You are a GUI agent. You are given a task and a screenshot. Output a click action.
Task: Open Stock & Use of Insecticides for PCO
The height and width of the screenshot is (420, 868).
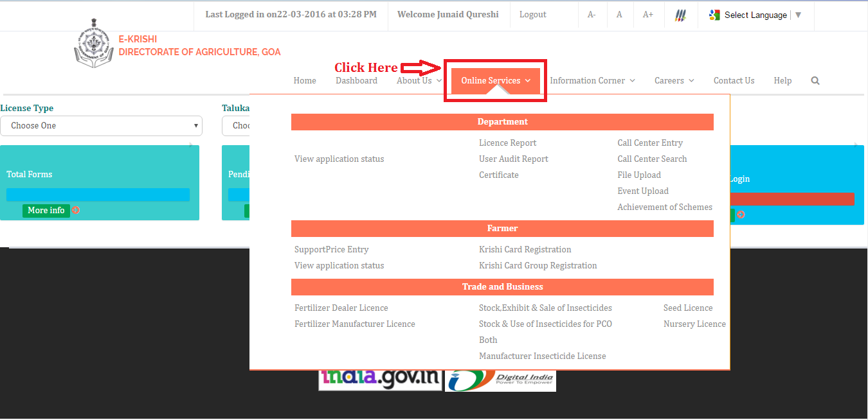(x=545, y=324)
